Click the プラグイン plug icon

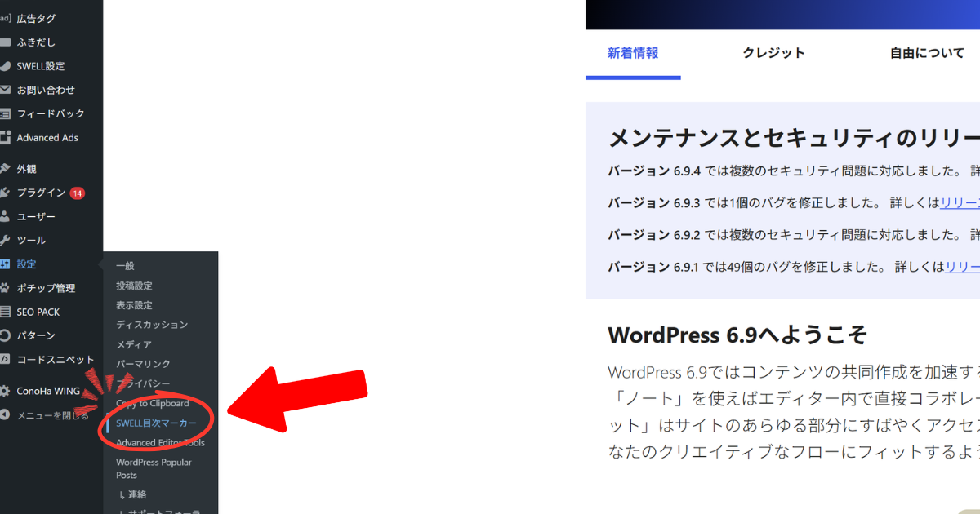pyautogui.click(x=5, y=193)
